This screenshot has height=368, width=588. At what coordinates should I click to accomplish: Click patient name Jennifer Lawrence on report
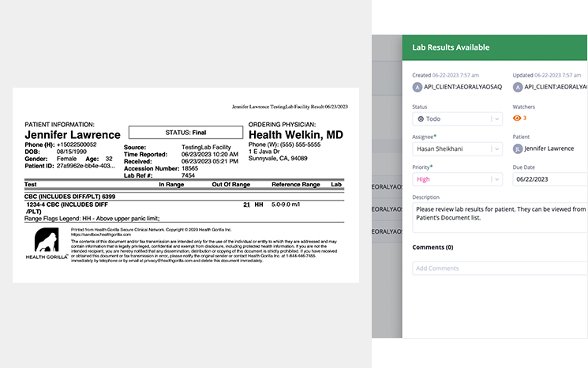tap(73, 135)
